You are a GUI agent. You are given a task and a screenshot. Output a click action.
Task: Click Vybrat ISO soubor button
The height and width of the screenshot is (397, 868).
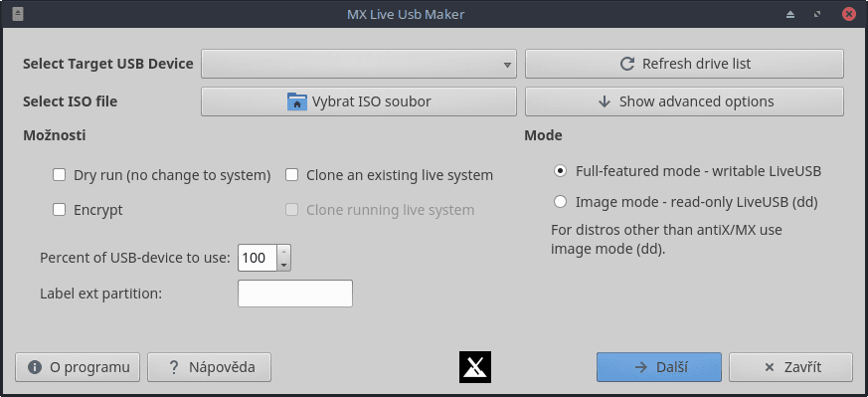pyautogui.click(x=359, y=101)
